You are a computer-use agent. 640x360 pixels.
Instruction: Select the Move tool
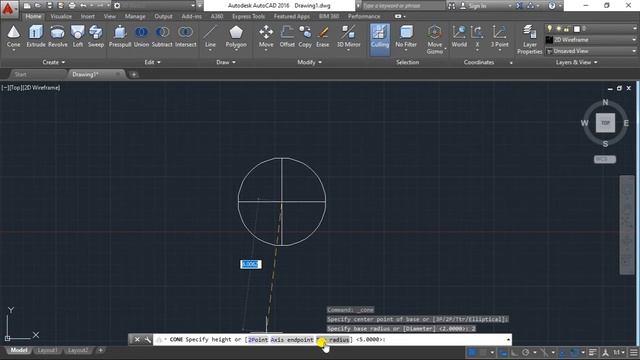(x=266, y=37)
